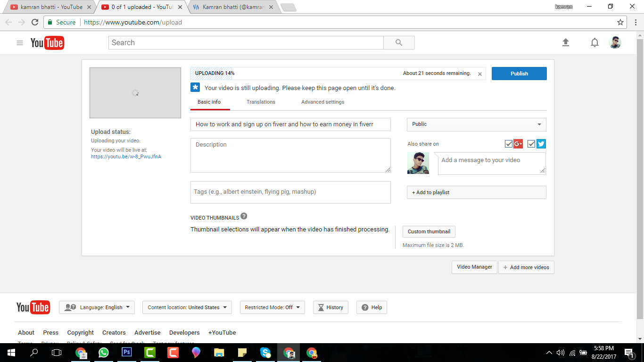Cancel the upload with the X icon
This screenshot has width=644, height=362.
point(480,74)
